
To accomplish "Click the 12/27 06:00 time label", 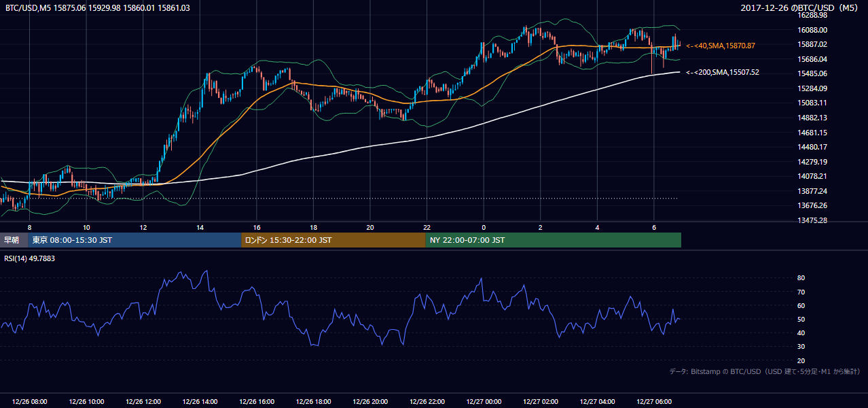I will click(654, 402).
